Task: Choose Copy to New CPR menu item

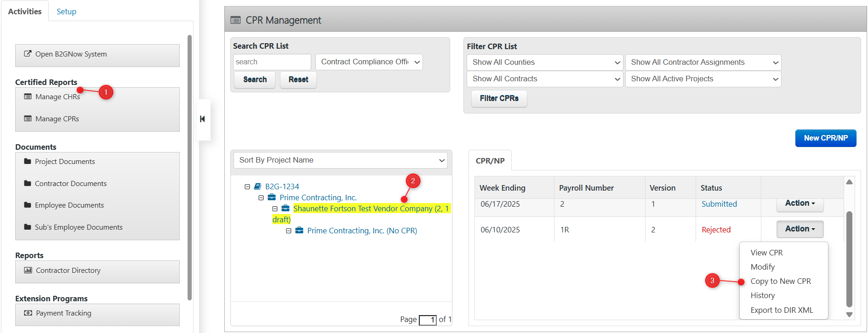Action: click(x=781, y=281)
